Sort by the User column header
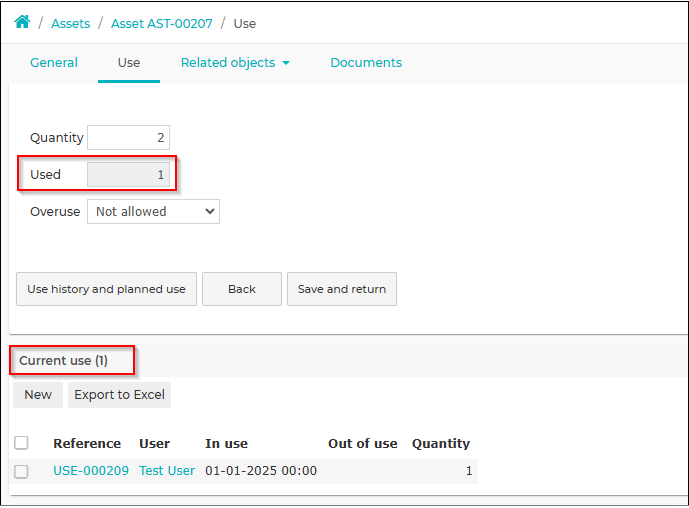The width and height of the screenshot is (689, 508). [x=155, y=444]
